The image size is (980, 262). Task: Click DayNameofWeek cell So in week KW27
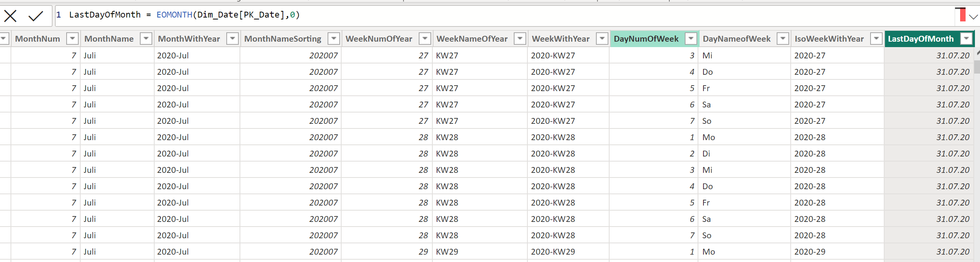[x=744, y=121]
